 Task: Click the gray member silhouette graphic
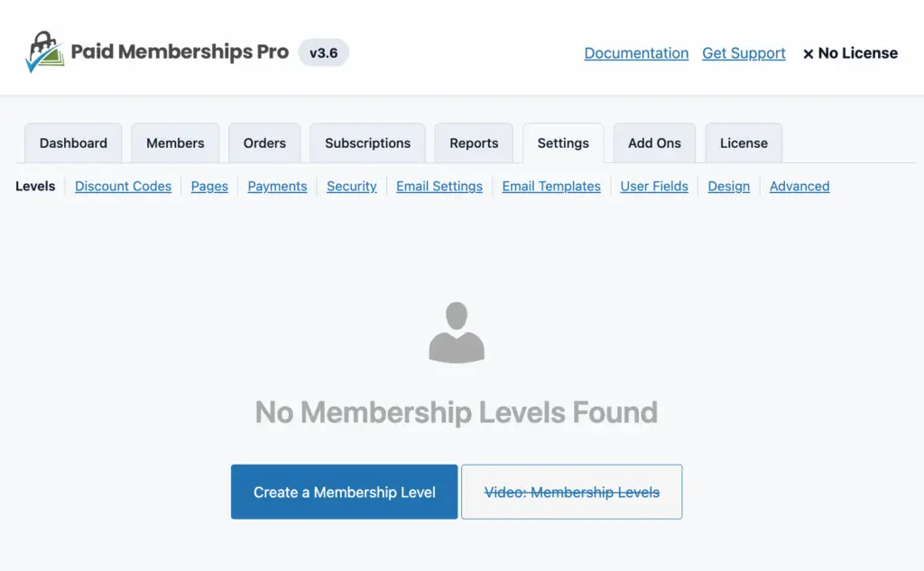click(457, 331)
